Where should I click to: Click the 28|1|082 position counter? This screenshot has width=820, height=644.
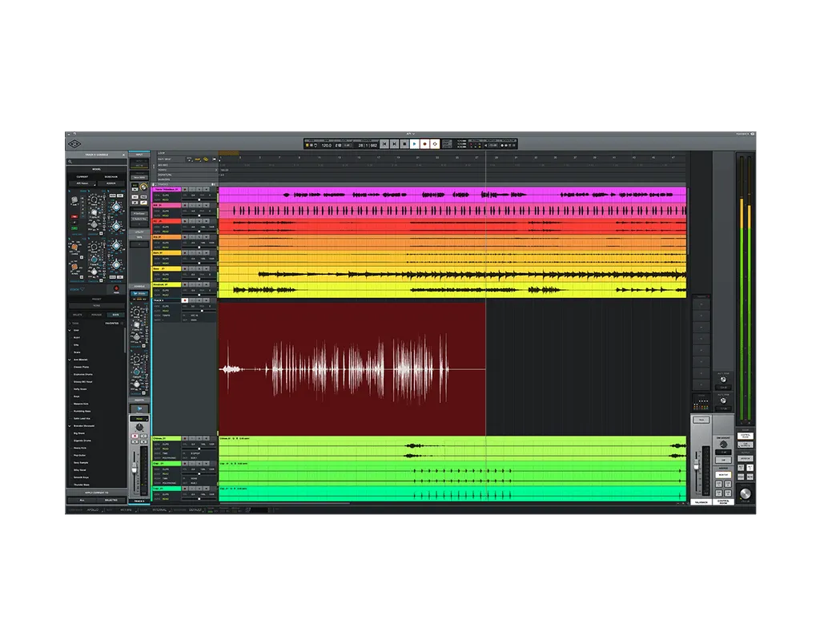pyautogui.click(x=368, y=146)
